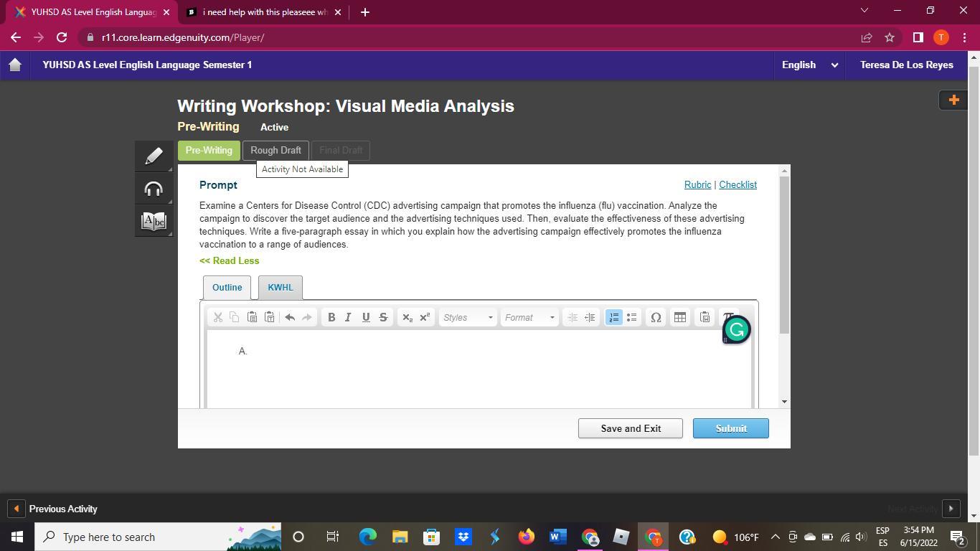This screenshot has width=980, height=551.
Task: Open the Format dropdown
Action: tap(529, 317)
